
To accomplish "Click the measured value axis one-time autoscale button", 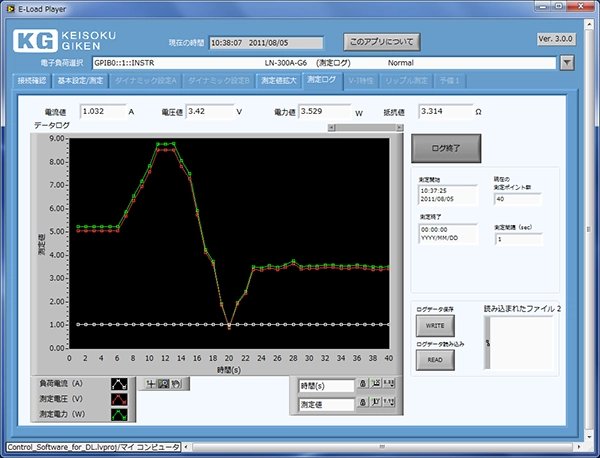I will click(376, 405).
